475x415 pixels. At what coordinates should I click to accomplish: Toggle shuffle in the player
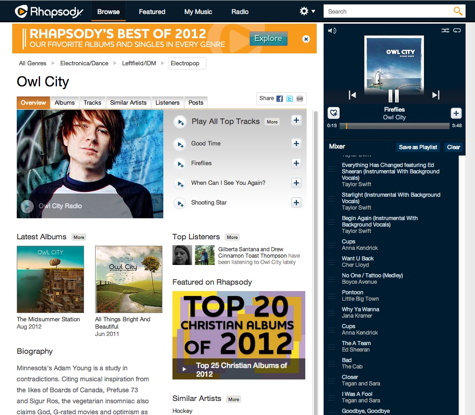pyautogui.click(x=445, y=30)
